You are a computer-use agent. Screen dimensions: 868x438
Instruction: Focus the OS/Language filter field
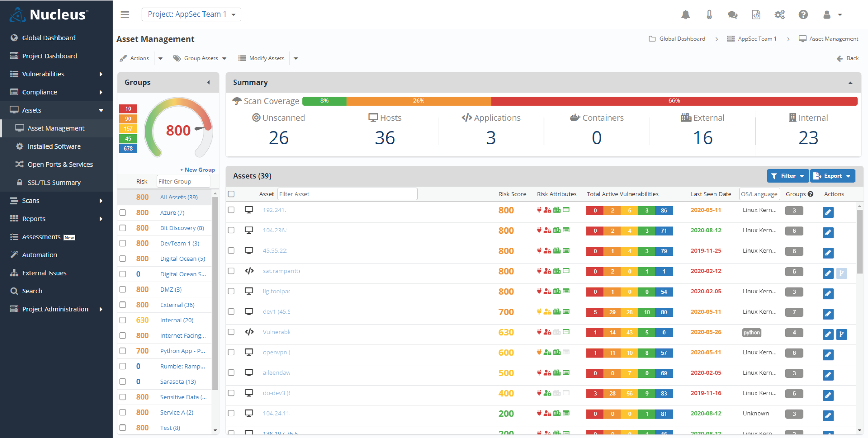click(x=759, y=194)
